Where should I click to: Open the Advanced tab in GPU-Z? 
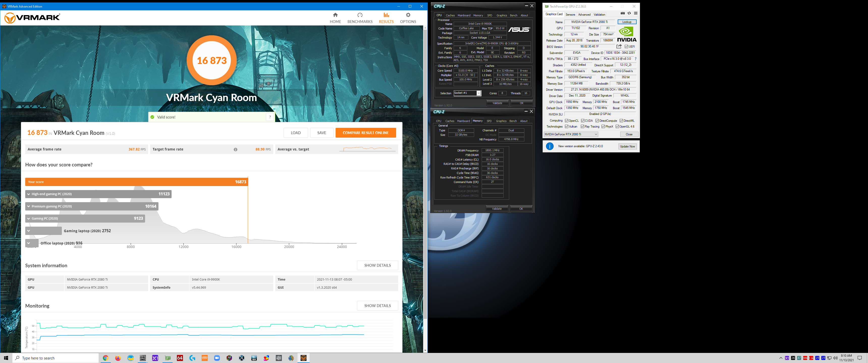tap(584, 15)
